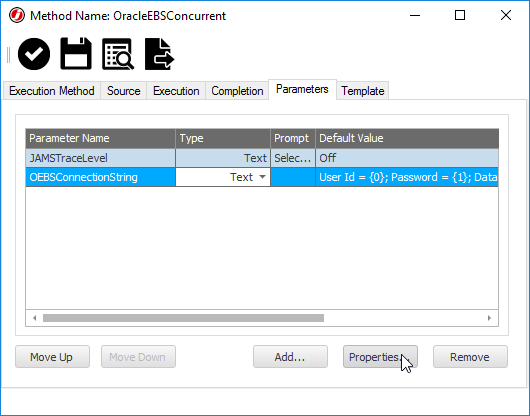Click the Default Value column header
This screenshot has height=416, width=530.
(407, 138)
